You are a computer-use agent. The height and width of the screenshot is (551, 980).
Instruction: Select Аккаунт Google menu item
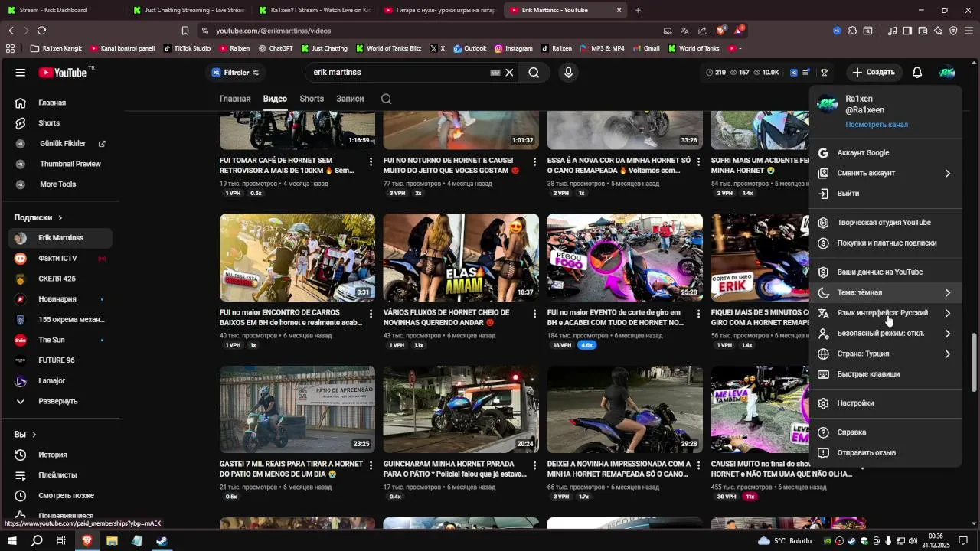coord(885,153)
